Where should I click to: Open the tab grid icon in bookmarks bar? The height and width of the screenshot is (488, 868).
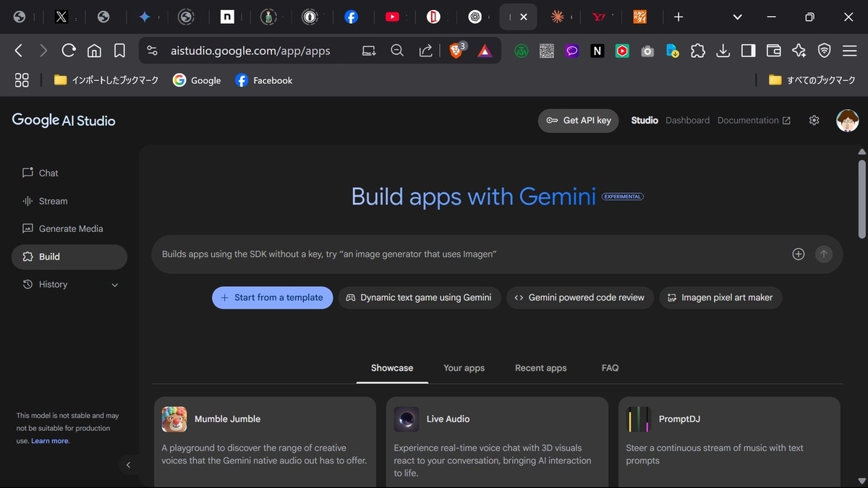(22, 80)
